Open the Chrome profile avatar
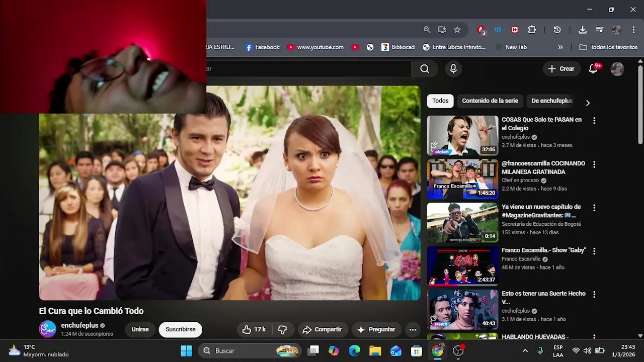 point(616,30)
